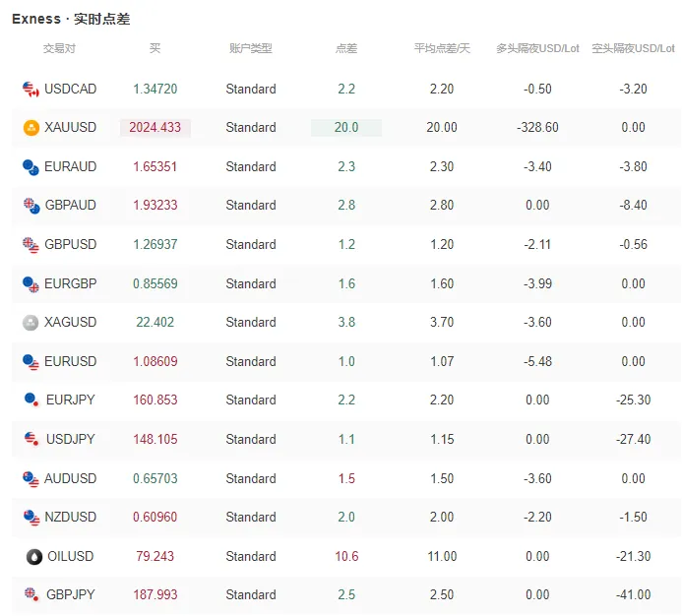
Task: Click the buy price 160.853
Action: pyautogui.click(x=155, y=400)
